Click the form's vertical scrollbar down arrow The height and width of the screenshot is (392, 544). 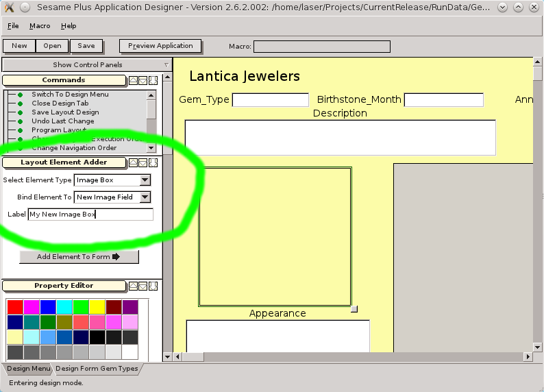537,347
